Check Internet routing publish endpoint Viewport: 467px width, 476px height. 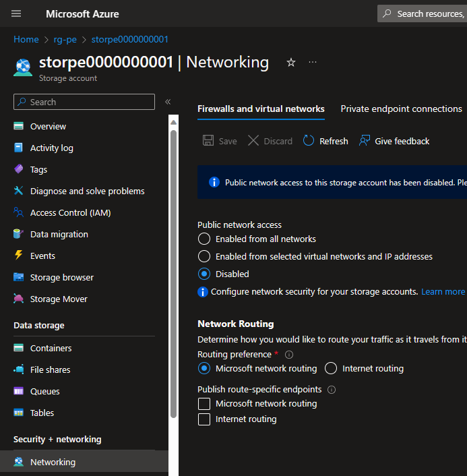(x=204, y=419)
